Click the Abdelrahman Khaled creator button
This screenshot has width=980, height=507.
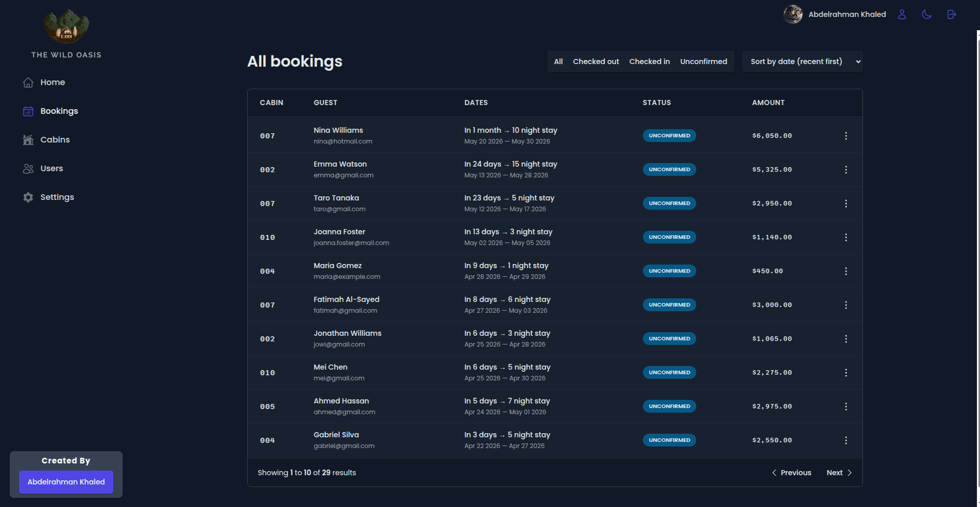pos(66,482)
